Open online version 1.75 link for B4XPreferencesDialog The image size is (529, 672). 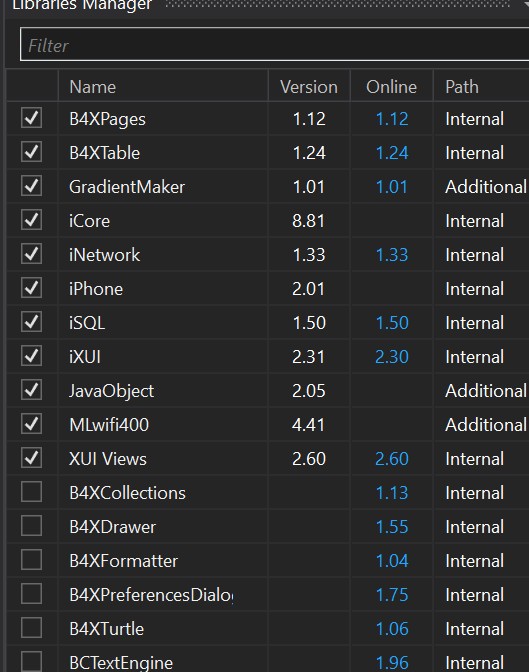[392, 595]
